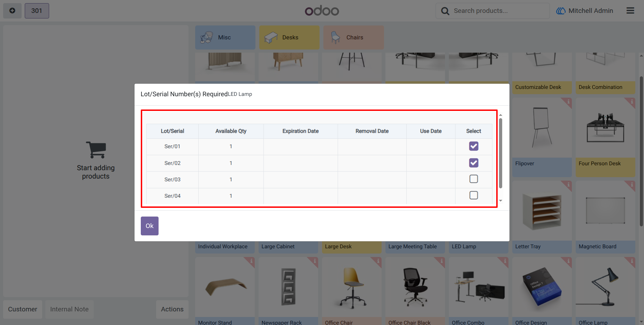Click the search magnifier icon
The image size is (644, 325).
pyautogui.click(x=445, y=11)
